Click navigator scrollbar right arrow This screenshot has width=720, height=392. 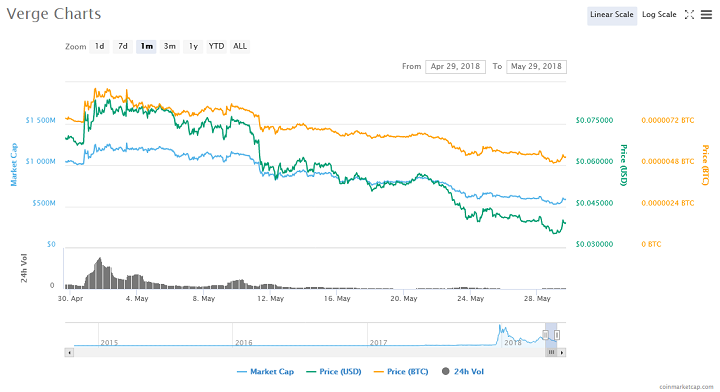point(562,353)
